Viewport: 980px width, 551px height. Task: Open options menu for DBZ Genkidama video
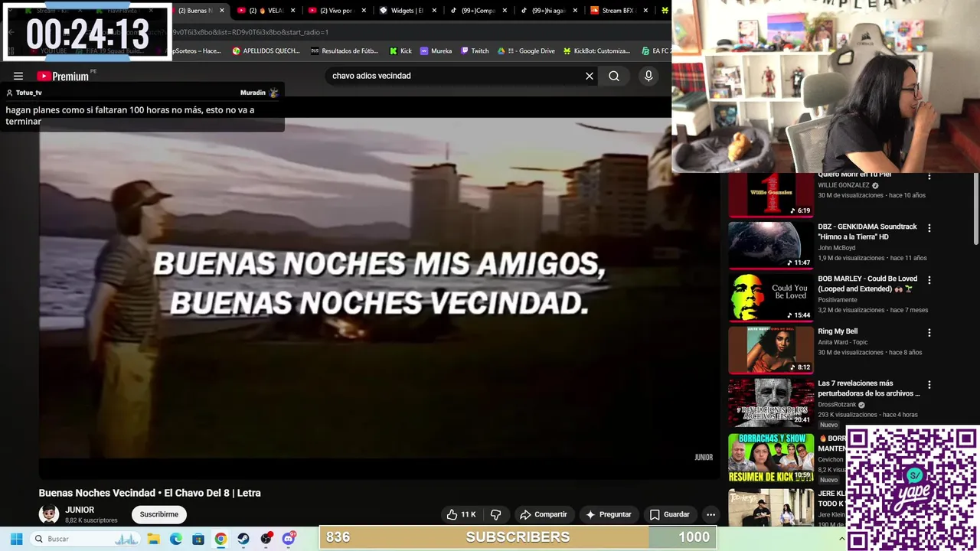coord(929,228)
